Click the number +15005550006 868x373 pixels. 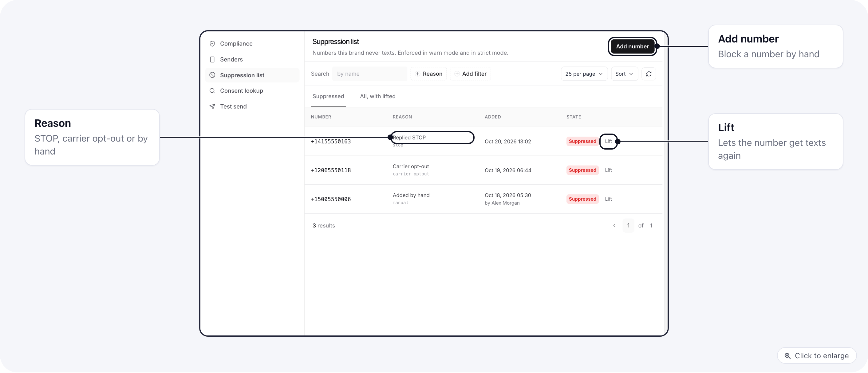pyautogui.click(x=330, y=199)
